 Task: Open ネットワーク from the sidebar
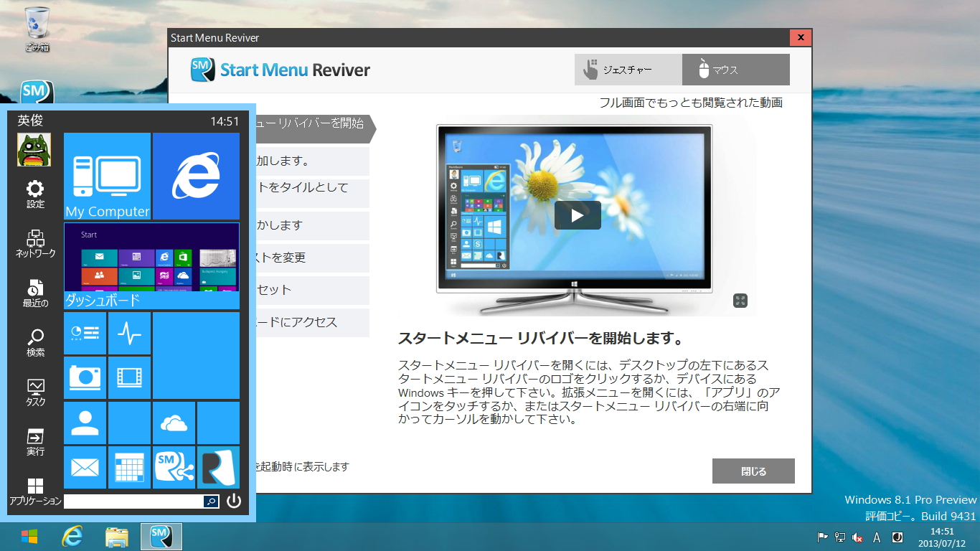pyautogui.click(x=34, y=240)
